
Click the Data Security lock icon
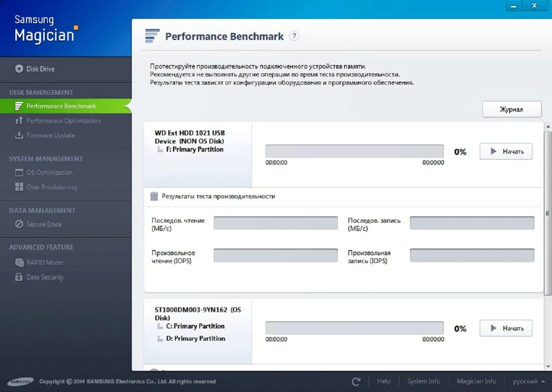(x=19, y=277)
